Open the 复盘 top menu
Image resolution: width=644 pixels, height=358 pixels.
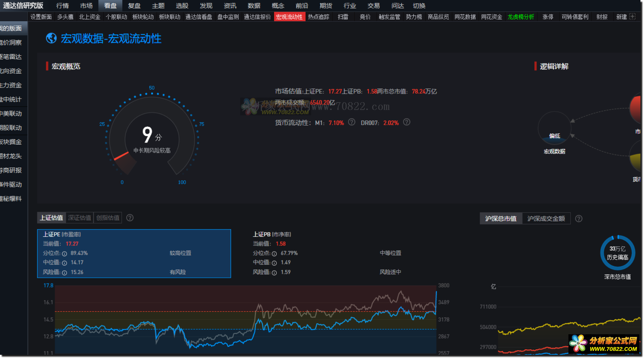point(134,6)
